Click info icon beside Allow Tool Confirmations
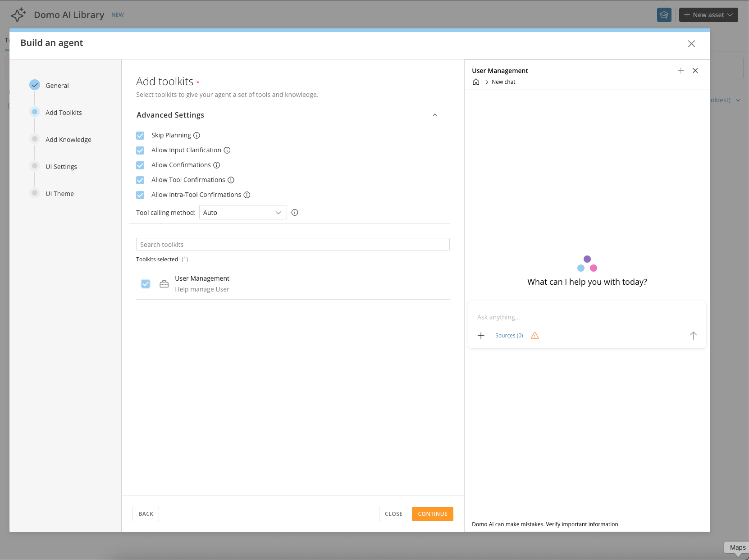749x560 pixels. (231, 180)
